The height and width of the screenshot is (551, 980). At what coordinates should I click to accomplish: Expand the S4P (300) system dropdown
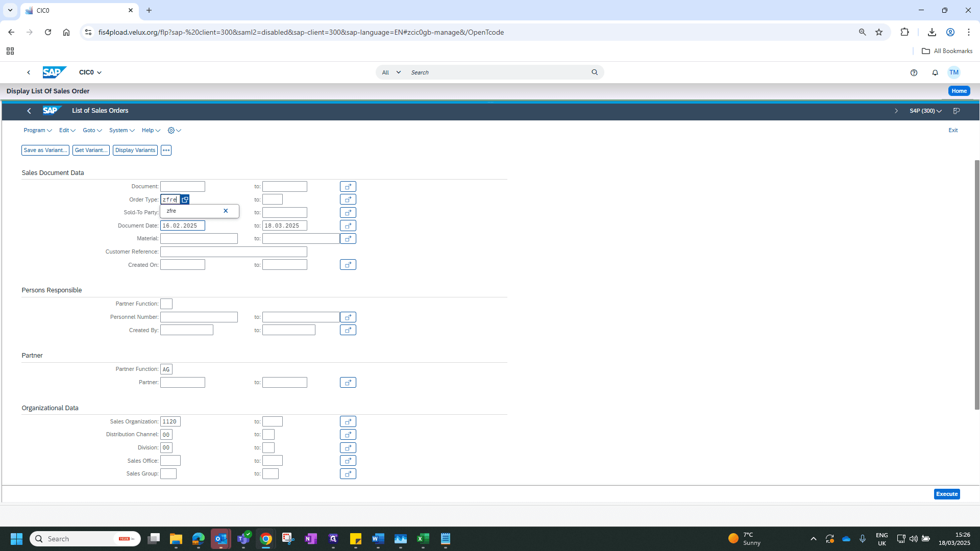(925, 111)
